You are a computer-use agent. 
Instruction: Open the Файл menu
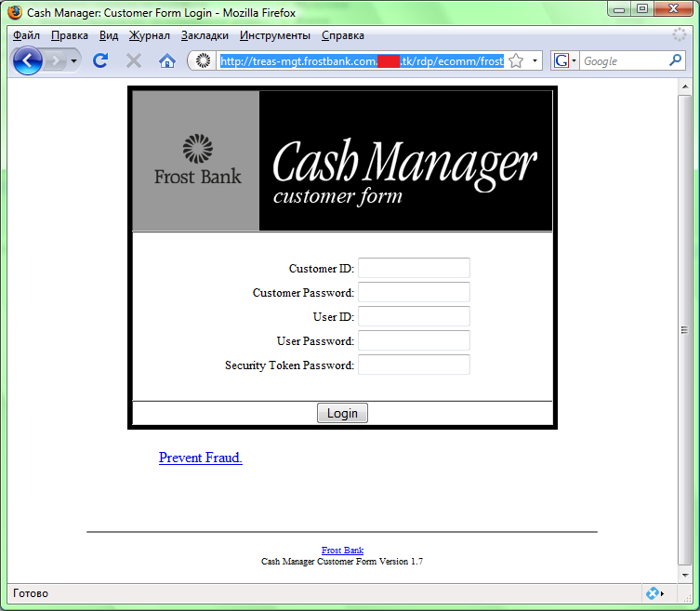pyautogui.click(x=26, y=35)
